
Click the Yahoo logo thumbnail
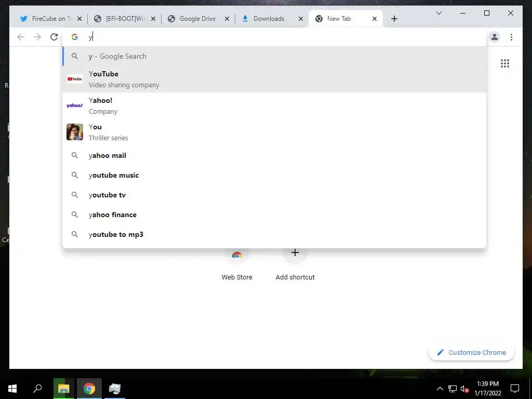click(x=75, y=105)
